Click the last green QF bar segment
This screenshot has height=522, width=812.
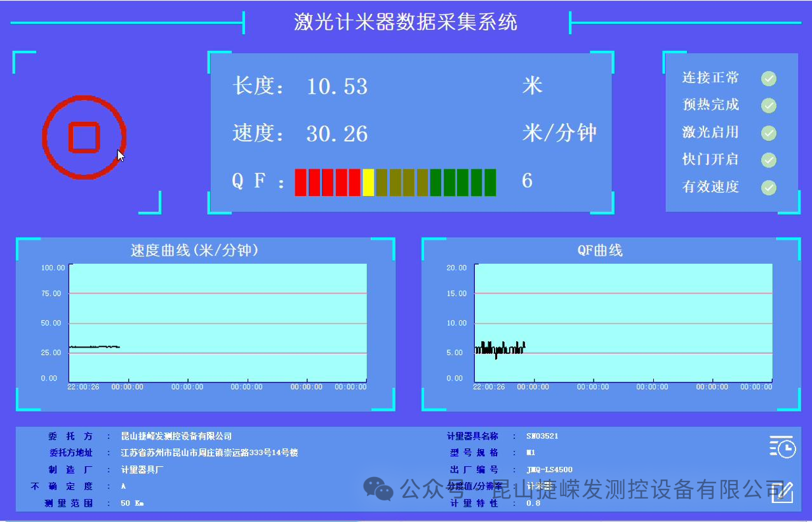489,183
